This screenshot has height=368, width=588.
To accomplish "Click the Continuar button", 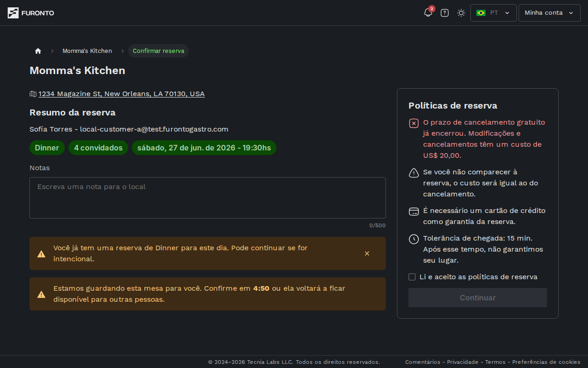I will point(478,298).
